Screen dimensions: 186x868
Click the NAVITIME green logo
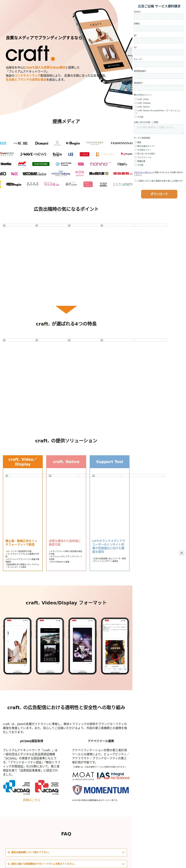(41, 164)
